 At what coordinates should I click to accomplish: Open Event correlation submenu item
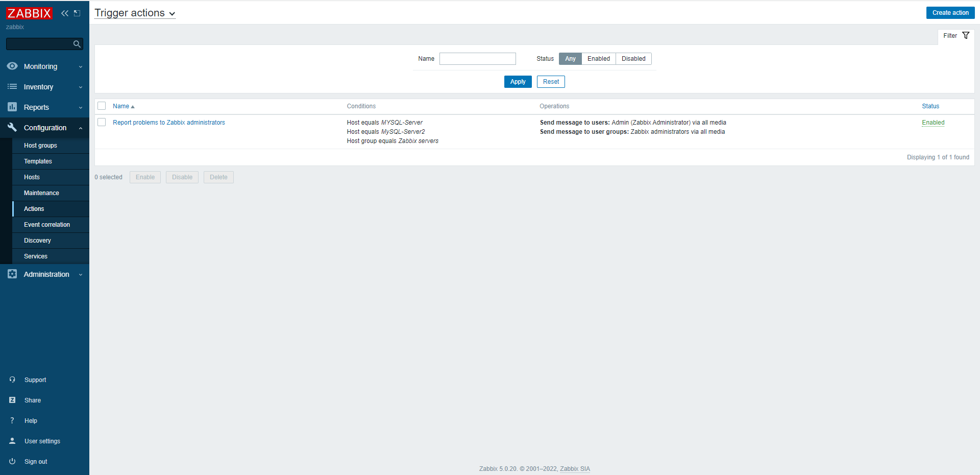tap(51, 225)
